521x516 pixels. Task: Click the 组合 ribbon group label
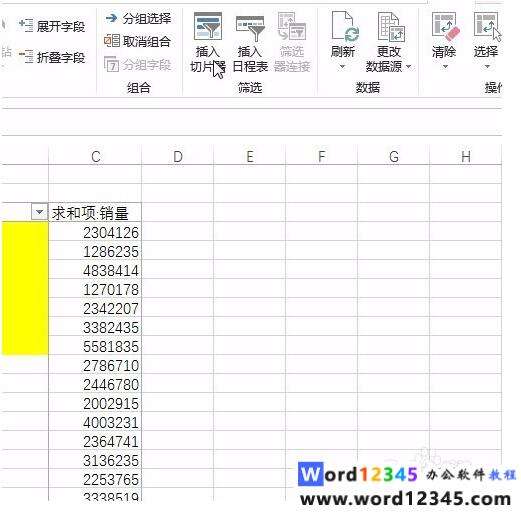(139, 88)
